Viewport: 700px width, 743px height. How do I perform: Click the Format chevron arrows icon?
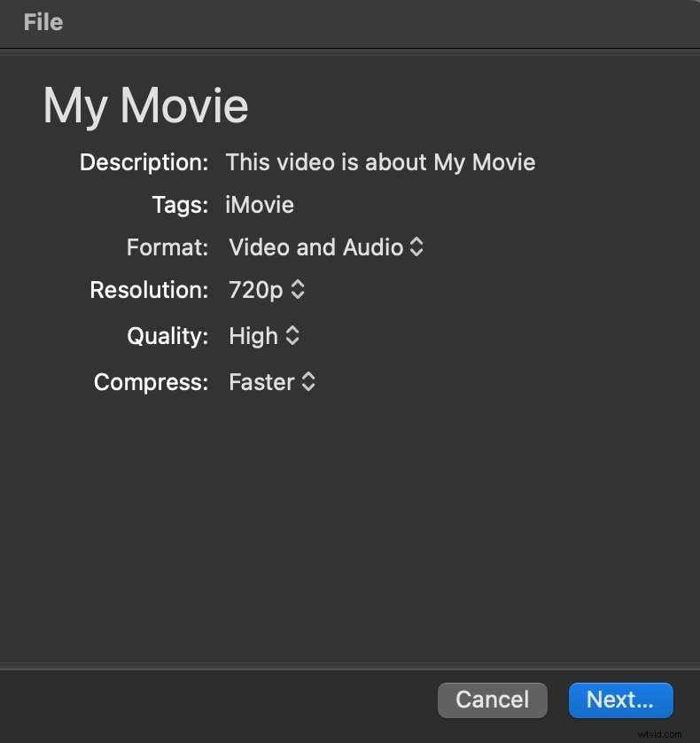point(416,247)
